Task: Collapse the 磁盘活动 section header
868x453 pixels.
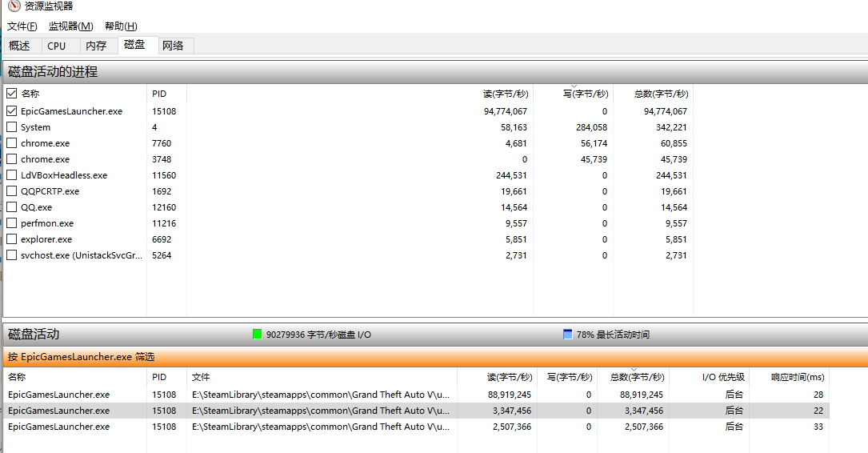Action: tap(435, 335)
